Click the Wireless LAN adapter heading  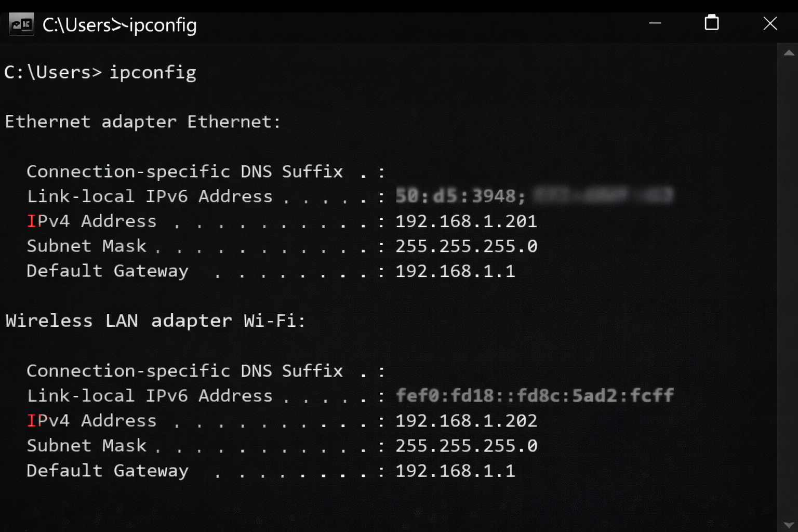click(x=154, y=321)
